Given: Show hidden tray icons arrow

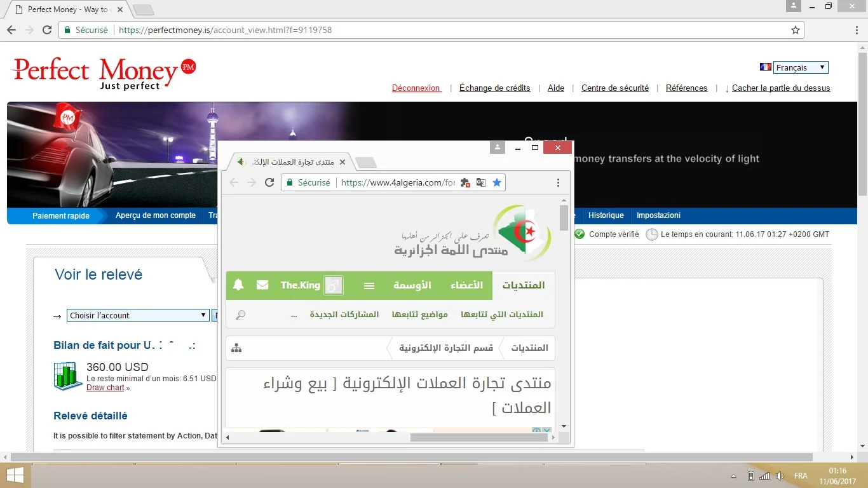Looking at the screenshot, I should [734, 476].
